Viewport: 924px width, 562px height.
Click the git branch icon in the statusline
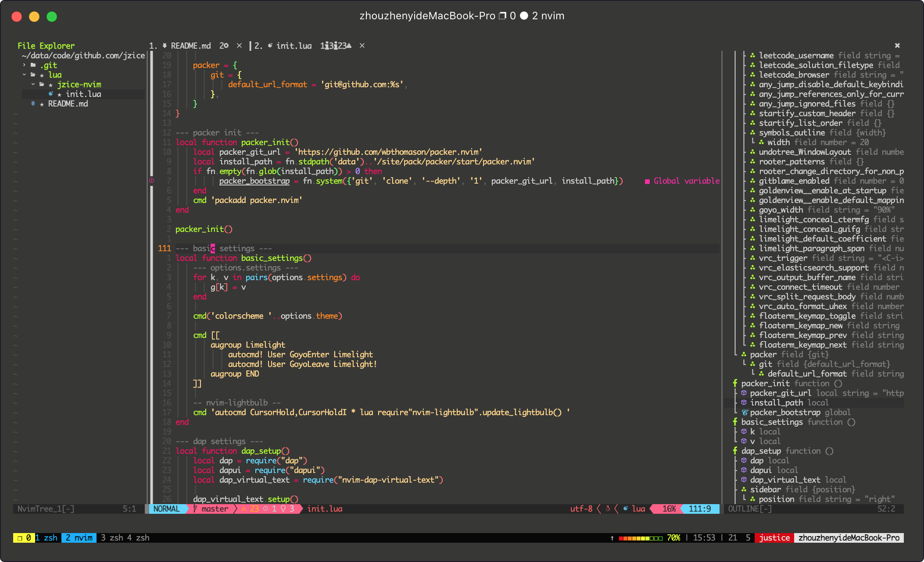coord(195,509)
